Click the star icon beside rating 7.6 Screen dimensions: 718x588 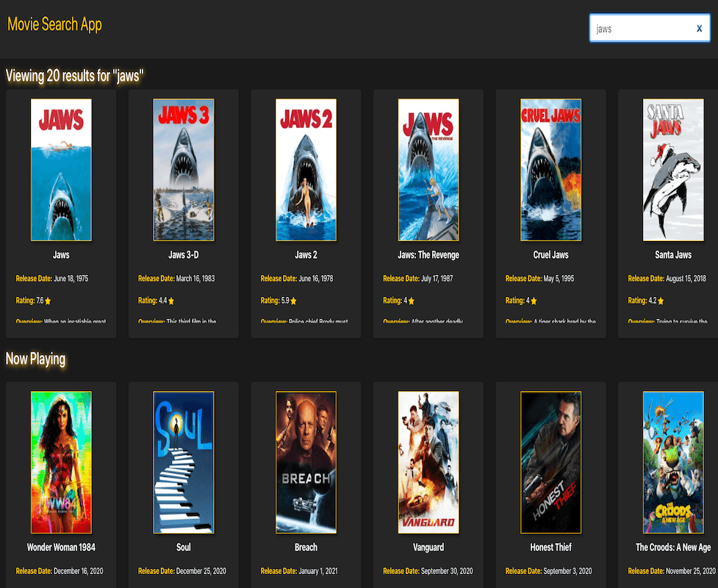[x=48, y=301]
